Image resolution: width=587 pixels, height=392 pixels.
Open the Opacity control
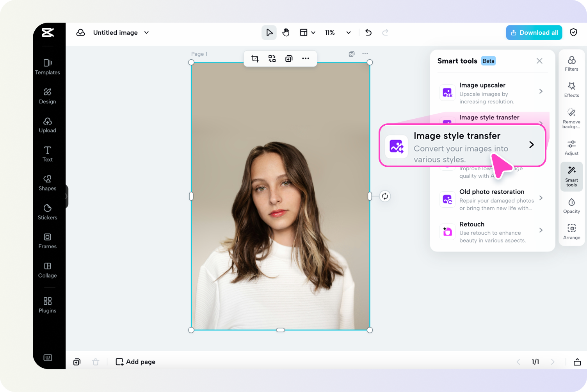tap(571, 205)
